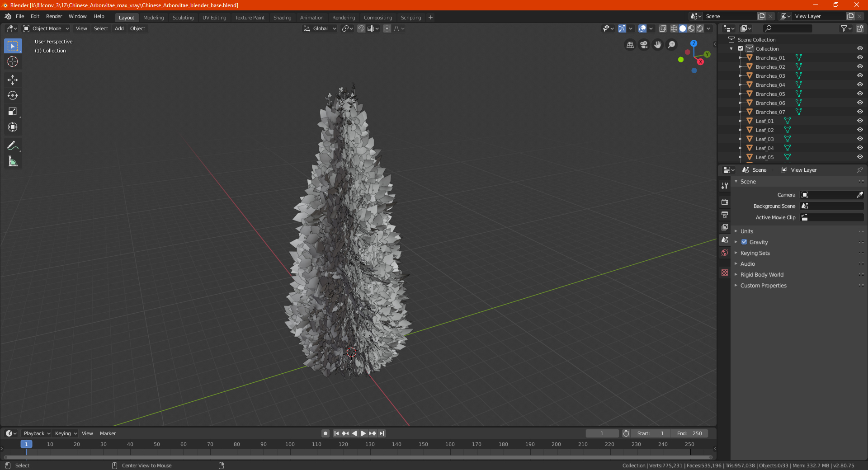Jump to the end frame

coord(382,433)
